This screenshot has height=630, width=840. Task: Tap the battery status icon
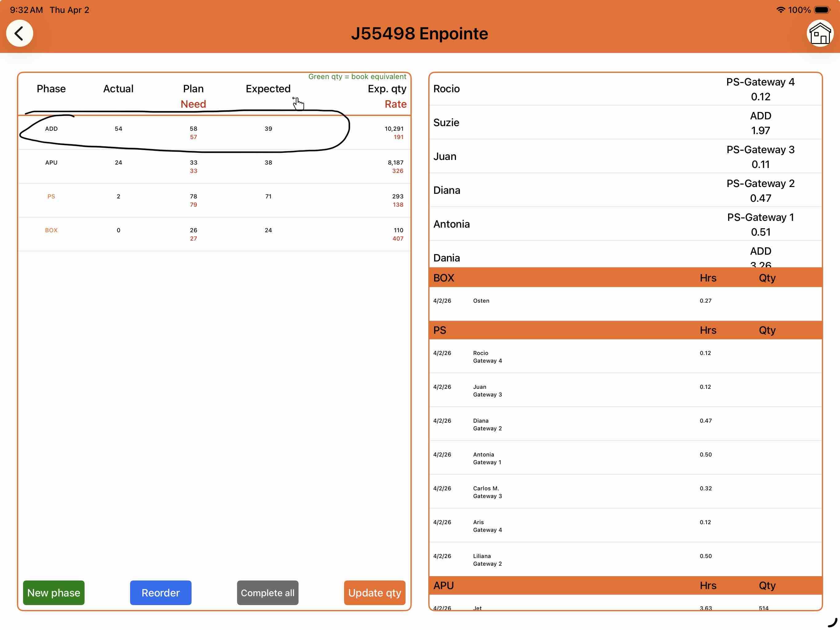(822, 10)
